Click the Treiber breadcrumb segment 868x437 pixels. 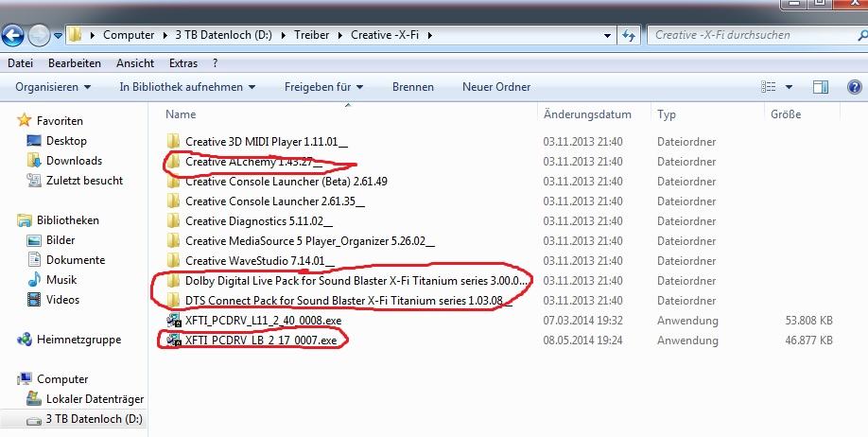[x=312, y=35]
